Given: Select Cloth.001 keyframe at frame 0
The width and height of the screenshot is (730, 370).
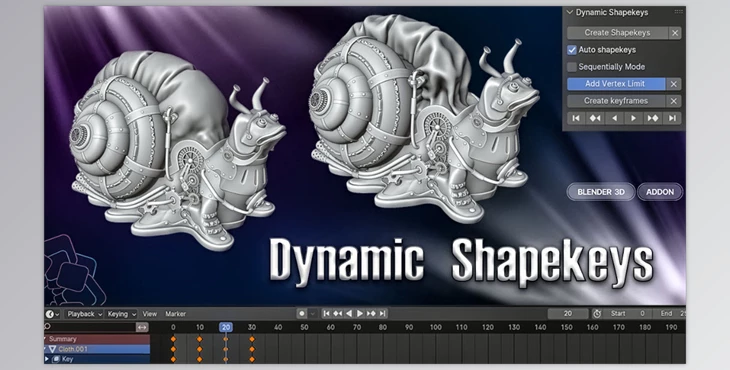Looking at the screenshot, I should click(x=173, y=349).
